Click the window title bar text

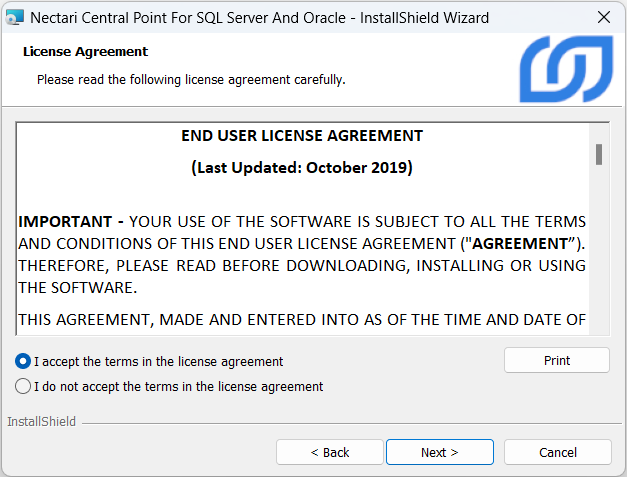[260, 17]
